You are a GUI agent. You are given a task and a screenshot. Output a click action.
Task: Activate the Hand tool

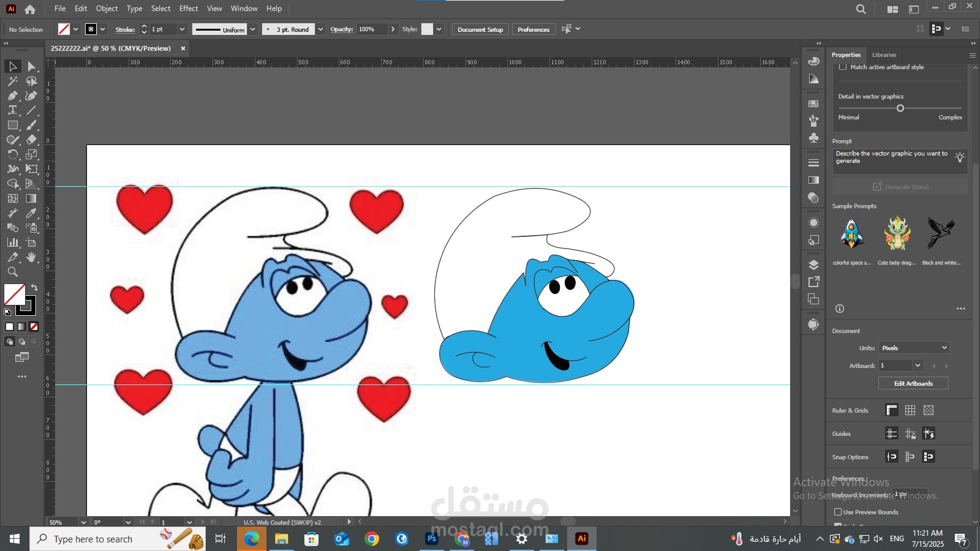click(32, 257)
